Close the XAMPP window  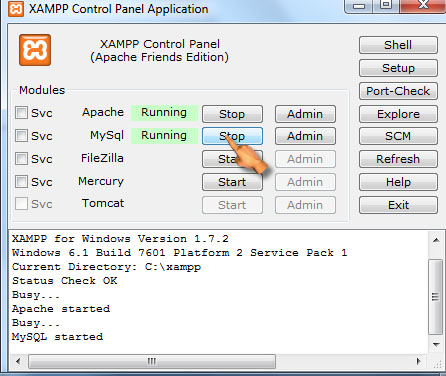pos(423,5)
